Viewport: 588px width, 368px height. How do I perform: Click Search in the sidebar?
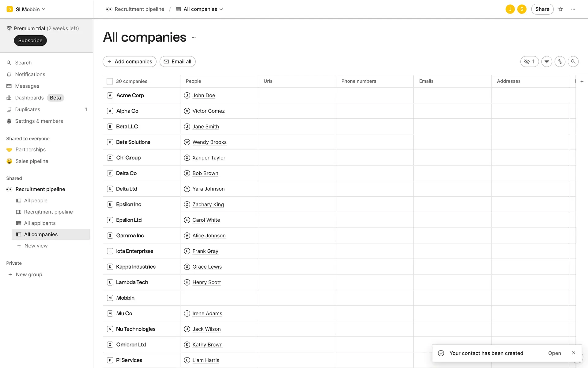click(23, 63)
